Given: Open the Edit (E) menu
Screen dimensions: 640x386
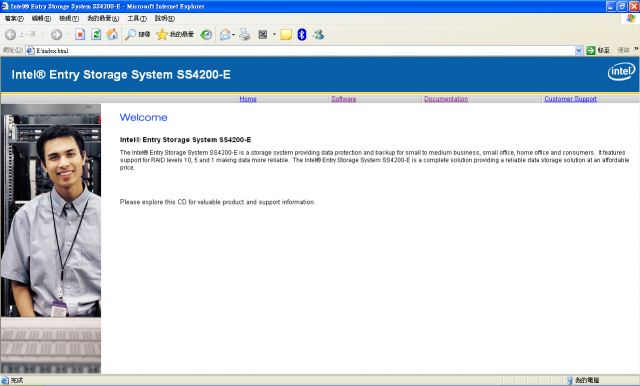Looking at the screenshot, I should (41, 18).
